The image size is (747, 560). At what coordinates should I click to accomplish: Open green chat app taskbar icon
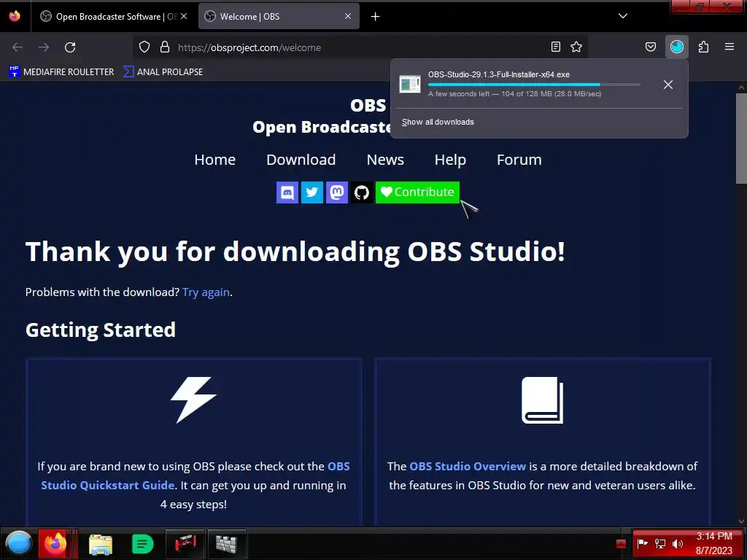142,544
